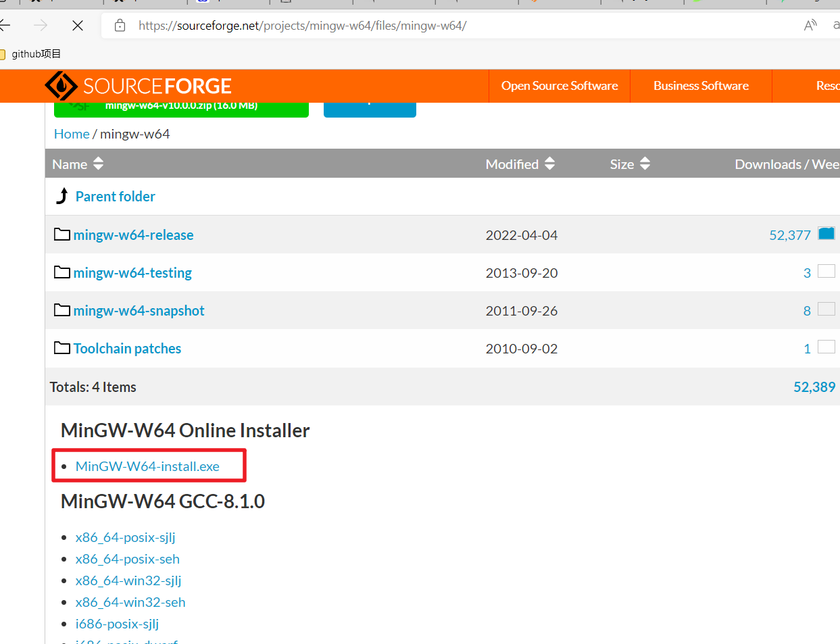Click the Home breadcrumb link
Viewport: 840px width, 644px height.
72,134
